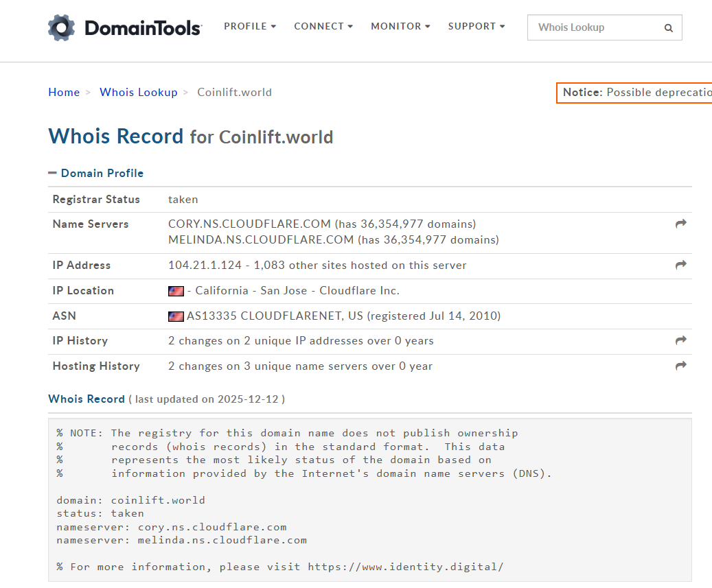Open the SUPPORT menu
Screen dimensions: 712x588
476,26
